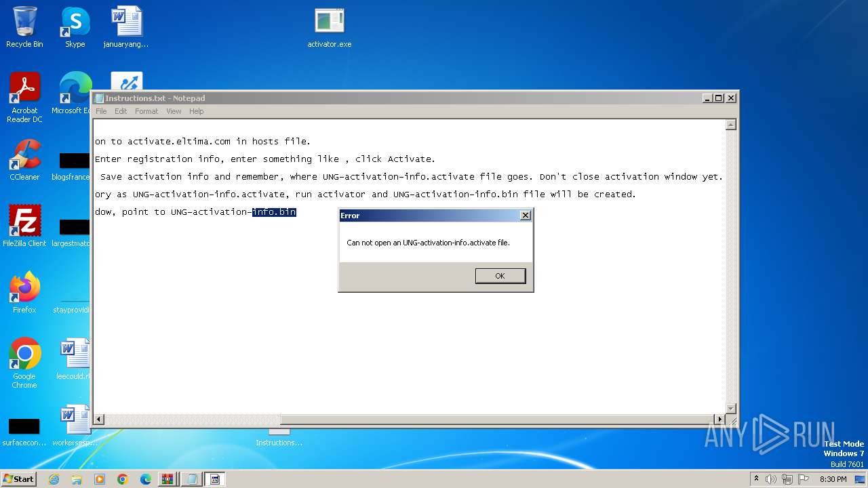Click the Notepad horizontal scroll left arrow
The width and height of the screenshot is (868, 488).
[x=99, y=420]
